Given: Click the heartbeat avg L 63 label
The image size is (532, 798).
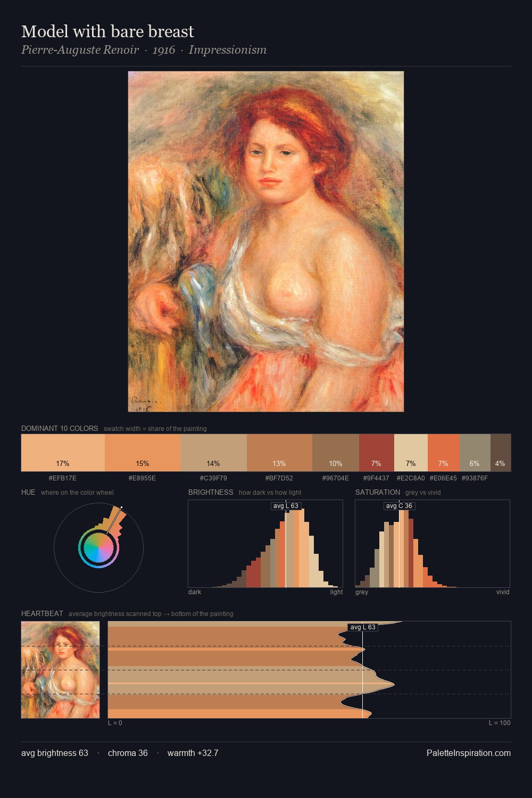Looking at the screenshot, I should click(x=363, y=627).
